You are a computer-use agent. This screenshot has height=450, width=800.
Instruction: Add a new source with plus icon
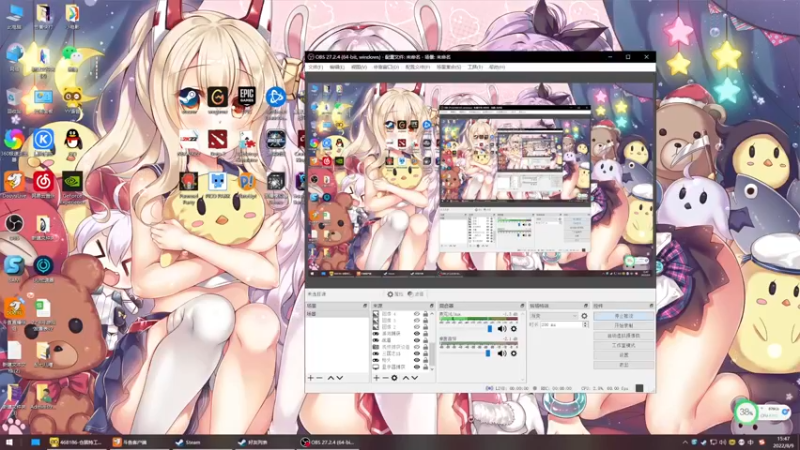tap(377, 378)
